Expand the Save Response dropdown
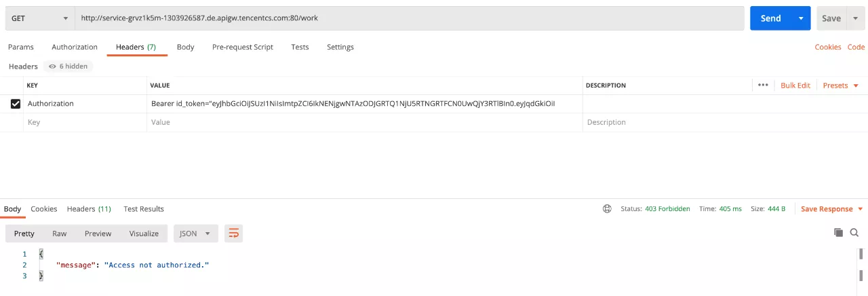This screenshot has height=296, width=868. pyautogui.click(x=832, y=209)
